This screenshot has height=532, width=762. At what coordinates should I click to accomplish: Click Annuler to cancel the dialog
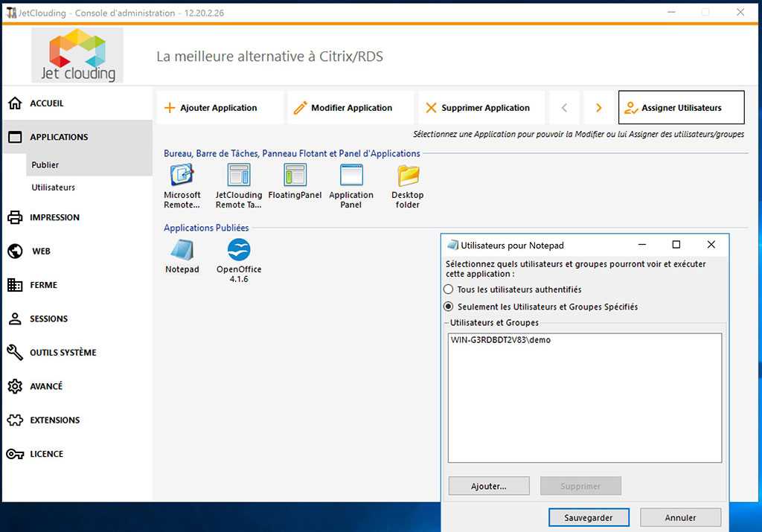tap(680, 517)
